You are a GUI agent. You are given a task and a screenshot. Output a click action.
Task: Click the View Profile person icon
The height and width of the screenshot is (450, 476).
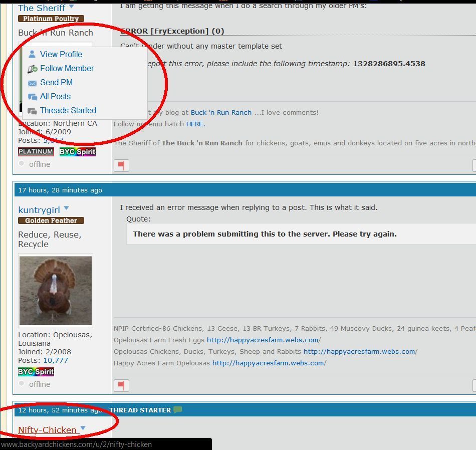(x=32, y=55)
